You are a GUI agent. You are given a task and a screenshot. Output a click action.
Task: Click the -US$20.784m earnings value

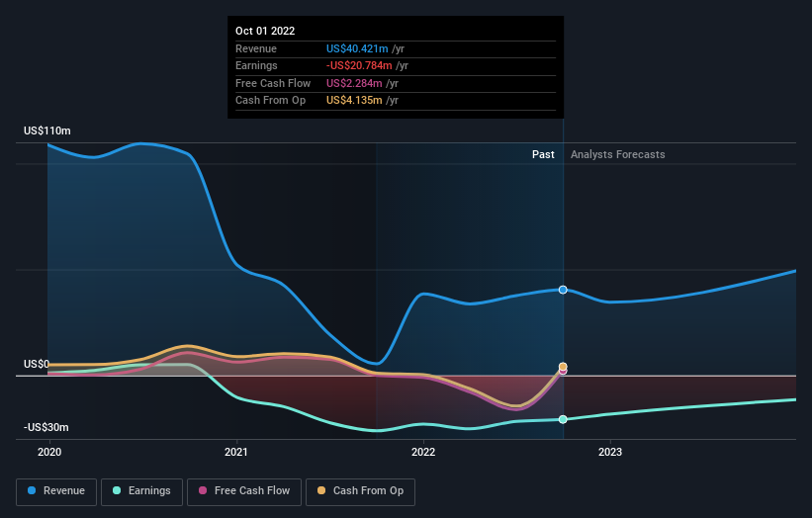tap(359, 65)
